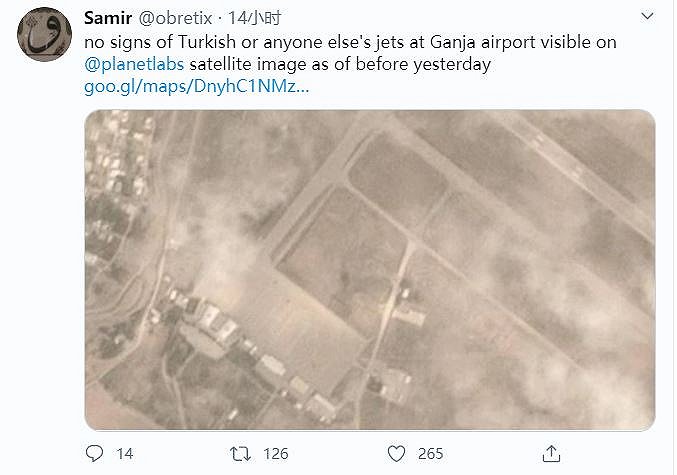Click the @obretix username handle
The height and width of the screenshot is (475, 677).
click(175, 18)
